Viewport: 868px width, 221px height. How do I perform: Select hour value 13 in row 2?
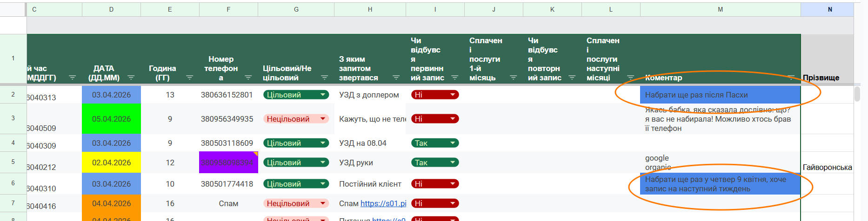[x=170, y=95]
